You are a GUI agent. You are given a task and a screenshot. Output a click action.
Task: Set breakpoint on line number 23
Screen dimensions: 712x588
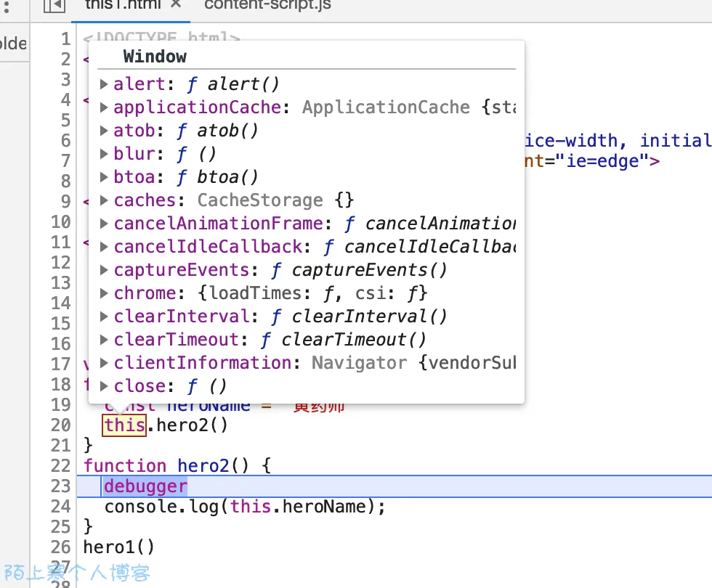click(61, 486)
